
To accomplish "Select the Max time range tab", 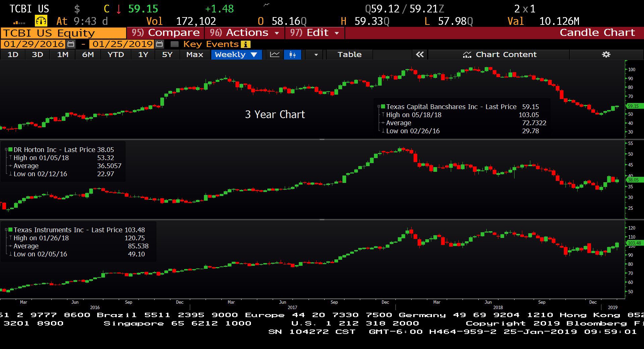I will (195, 54).
